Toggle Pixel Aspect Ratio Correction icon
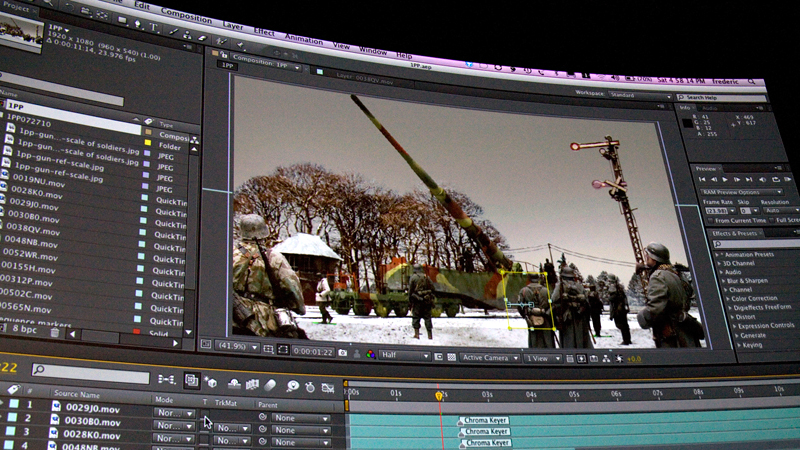This screenshot has height=450, width=800. (x=570, y=359)
